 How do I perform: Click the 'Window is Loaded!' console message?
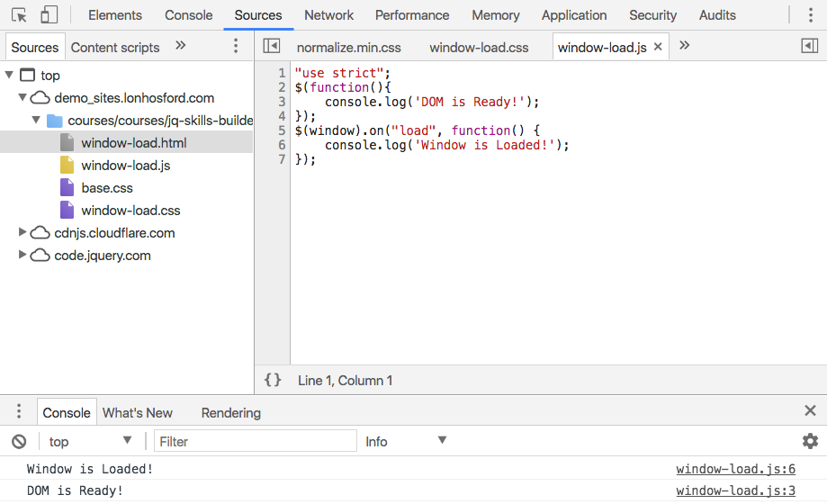pyautogui.click(x=90, y=469)
